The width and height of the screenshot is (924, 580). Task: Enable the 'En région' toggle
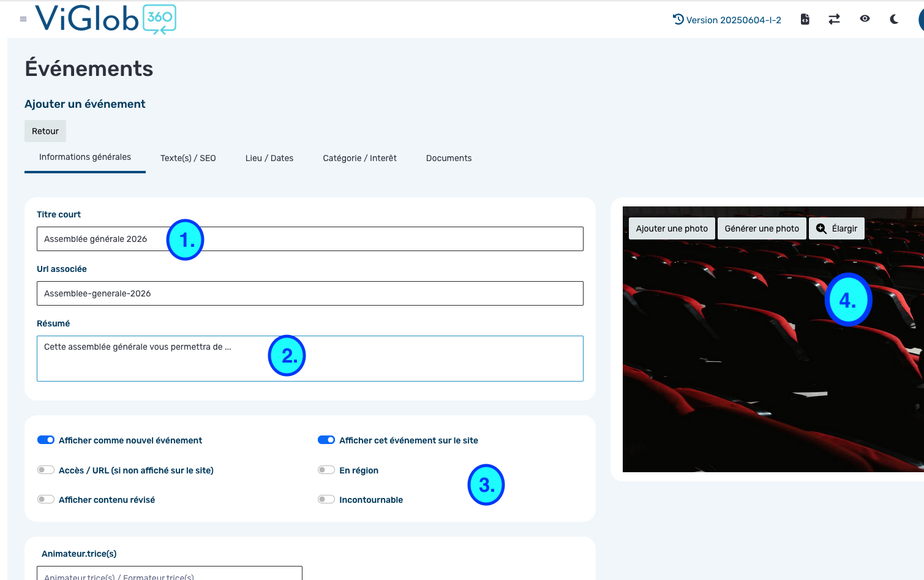326,470
